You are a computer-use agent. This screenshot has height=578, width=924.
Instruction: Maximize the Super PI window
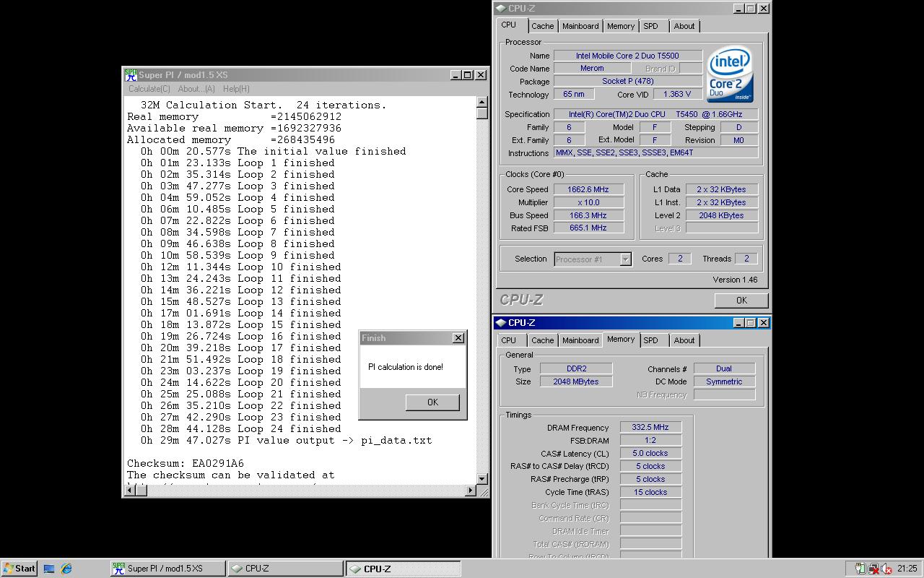click(x=468, y=75)
